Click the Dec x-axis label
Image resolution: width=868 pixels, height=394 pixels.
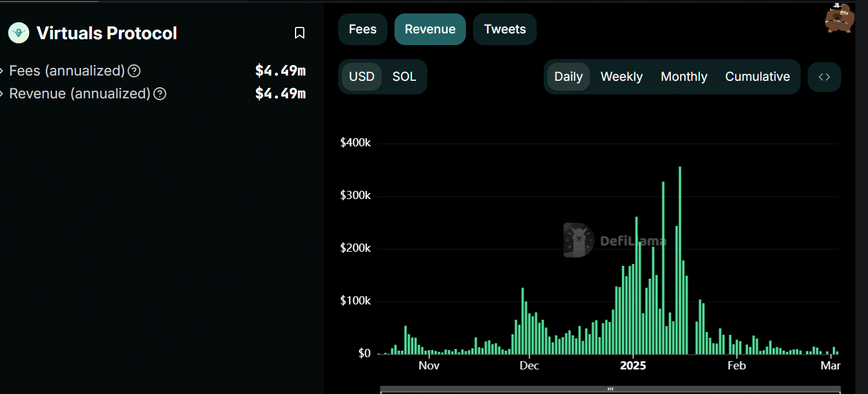coord(529,366)
